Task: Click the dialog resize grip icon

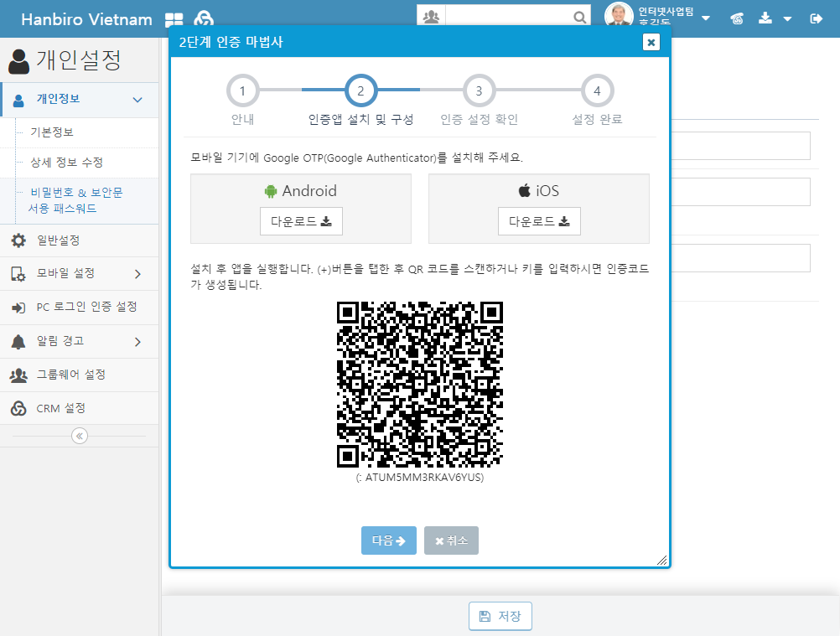Action: [x=662, y=560]
